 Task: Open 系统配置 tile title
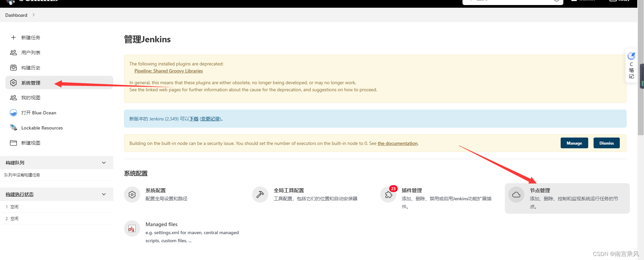coord(156,190)
